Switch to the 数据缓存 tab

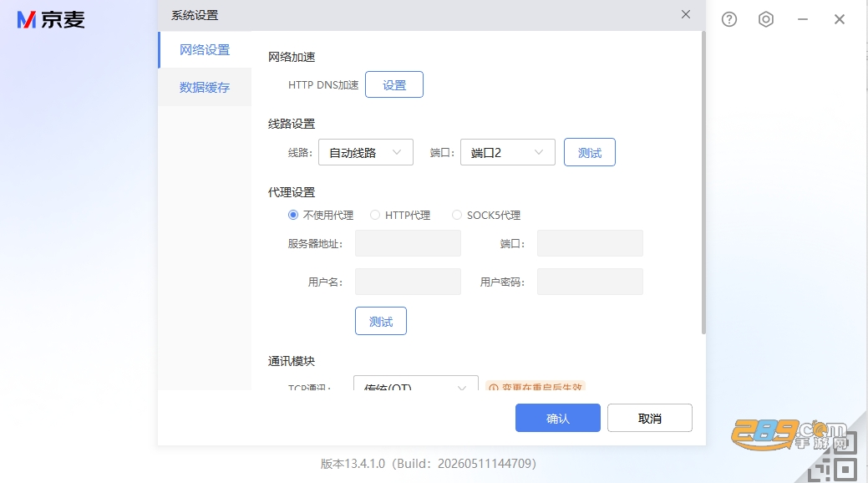click(205, 88)
